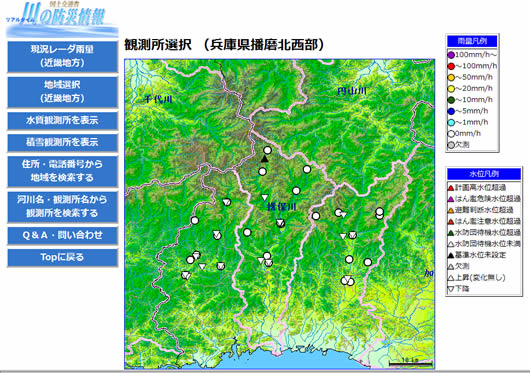
Task: Click the 川の防災情報 site logo
Action: coord(62,19)
